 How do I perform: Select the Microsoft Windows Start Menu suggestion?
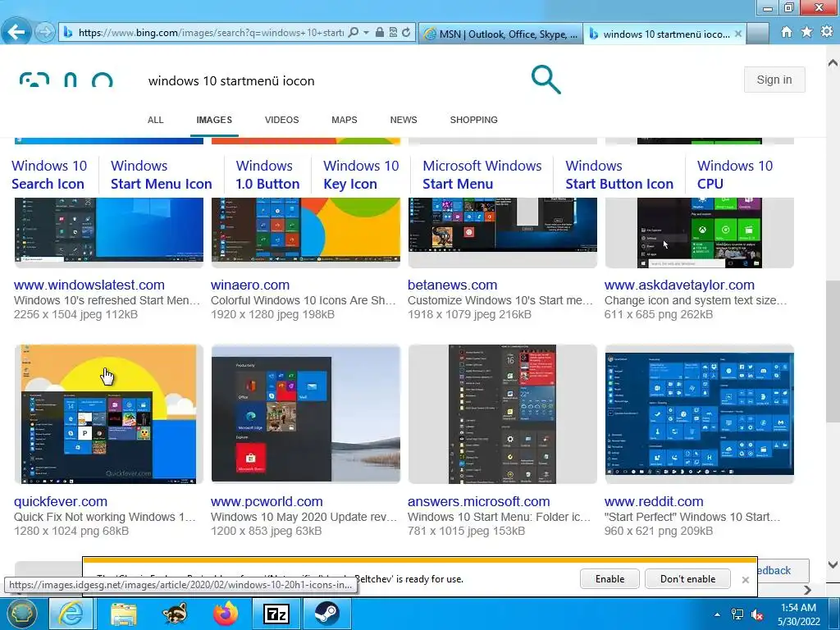(482, 175)
